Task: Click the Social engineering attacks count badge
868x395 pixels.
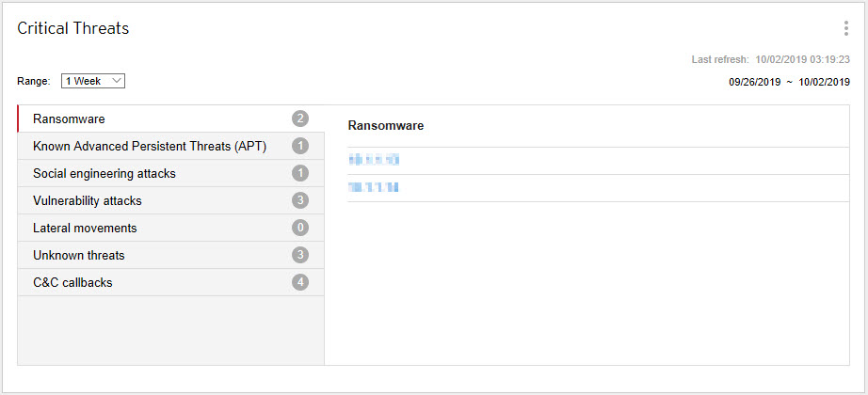Action: click(300, 173)
